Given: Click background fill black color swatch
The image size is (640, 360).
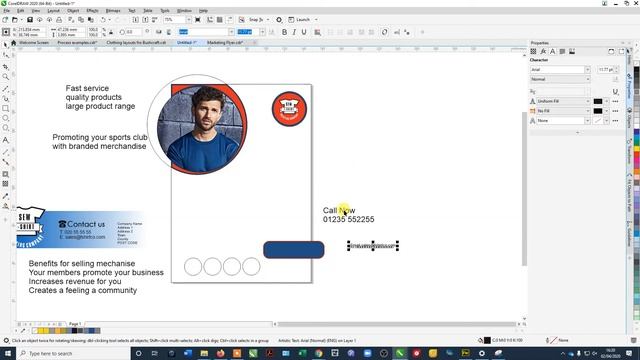Looking at the screenshot, I should point(598,111).
